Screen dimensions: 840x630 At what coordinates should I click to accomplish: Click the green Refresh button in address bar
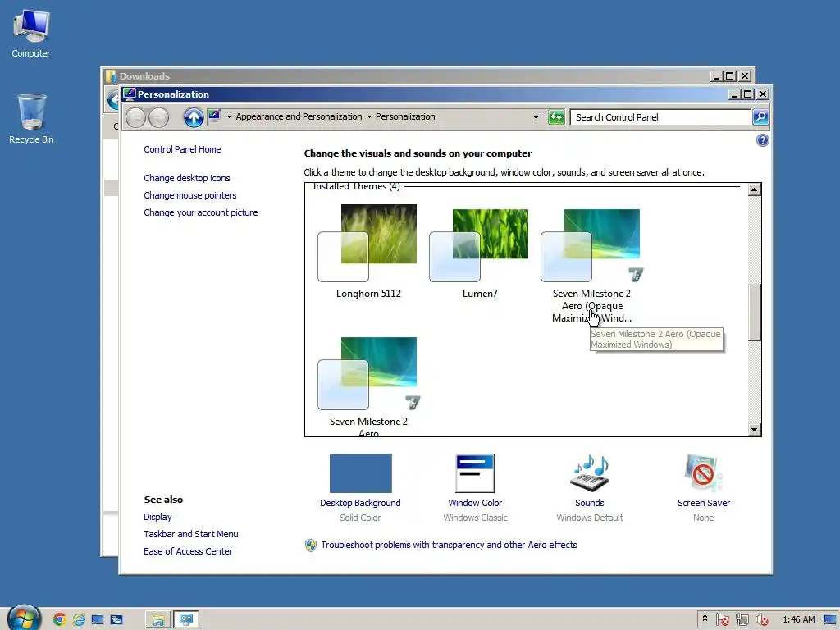[x=556, y=116]
